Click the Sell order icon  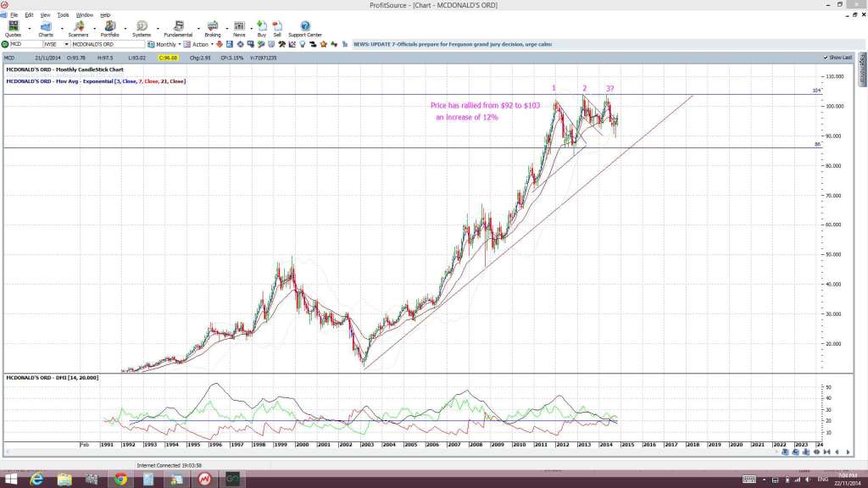277,29
